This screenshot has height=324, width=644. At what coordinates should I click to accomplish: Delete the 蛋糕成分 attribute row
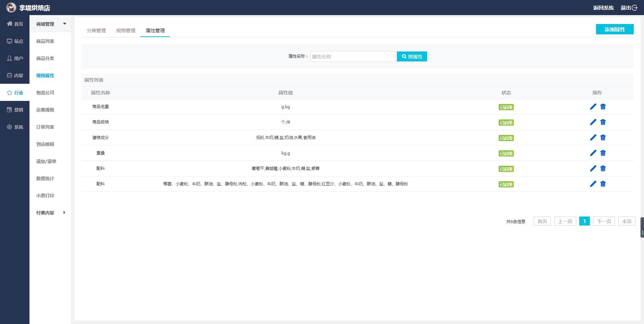603,138
